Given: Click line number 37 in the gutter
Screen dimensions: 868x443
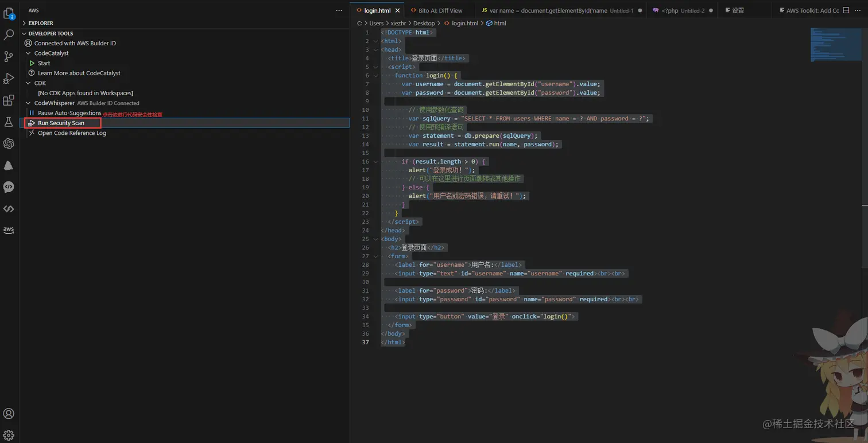Looking at the screenshot, I should 366,342.
